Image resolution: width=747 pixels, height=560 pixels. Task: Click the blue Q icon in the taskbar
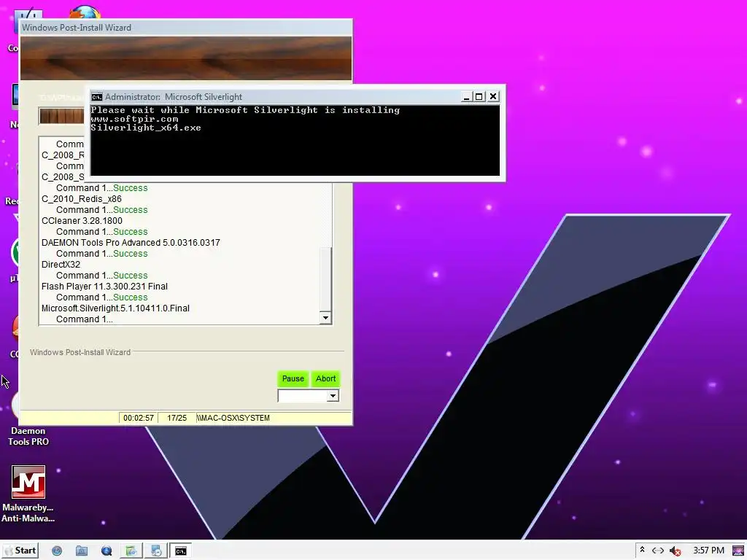click(x=107, y=551)
